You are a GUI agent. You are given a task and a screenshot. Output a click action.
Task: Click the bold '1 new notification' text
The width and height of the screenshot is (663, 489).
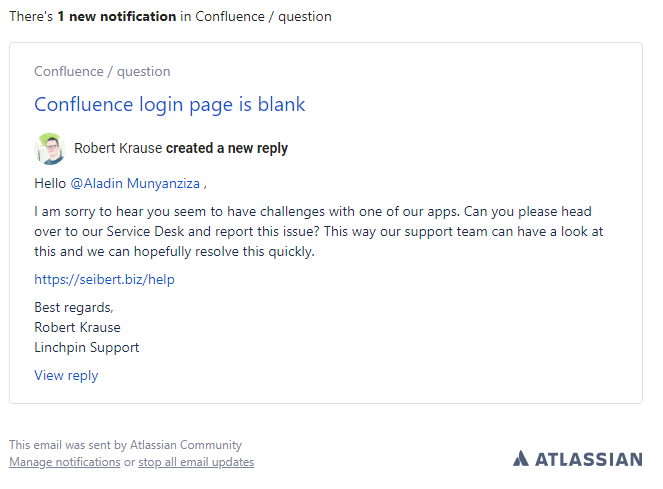[117, 16]
